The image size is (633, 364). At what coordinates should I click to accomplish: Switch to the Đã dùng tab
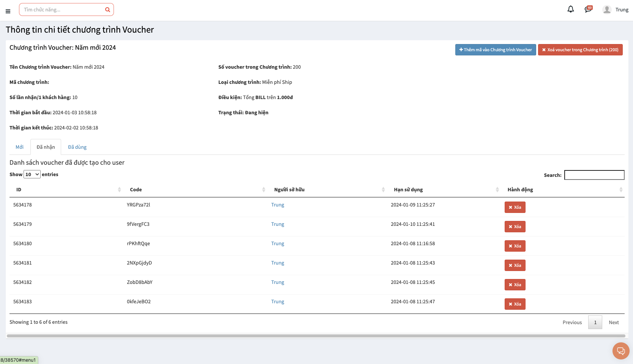(77, 147)
